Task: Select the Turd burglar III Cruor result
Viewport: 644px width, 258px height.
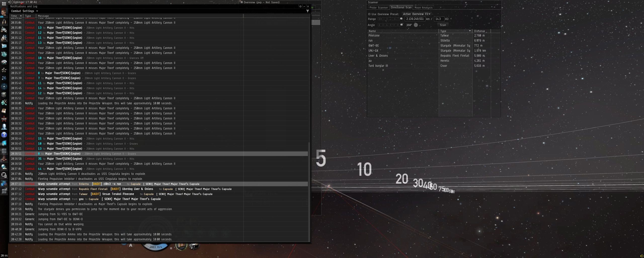Action: (434, 66)
